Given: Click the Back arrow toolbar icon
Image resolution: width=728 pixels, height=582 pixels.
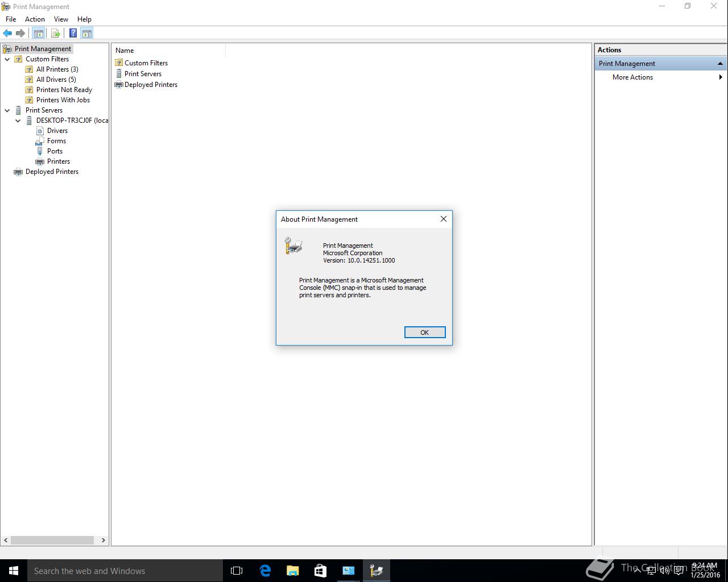Looking at the screenshot, I should [7, 34].
